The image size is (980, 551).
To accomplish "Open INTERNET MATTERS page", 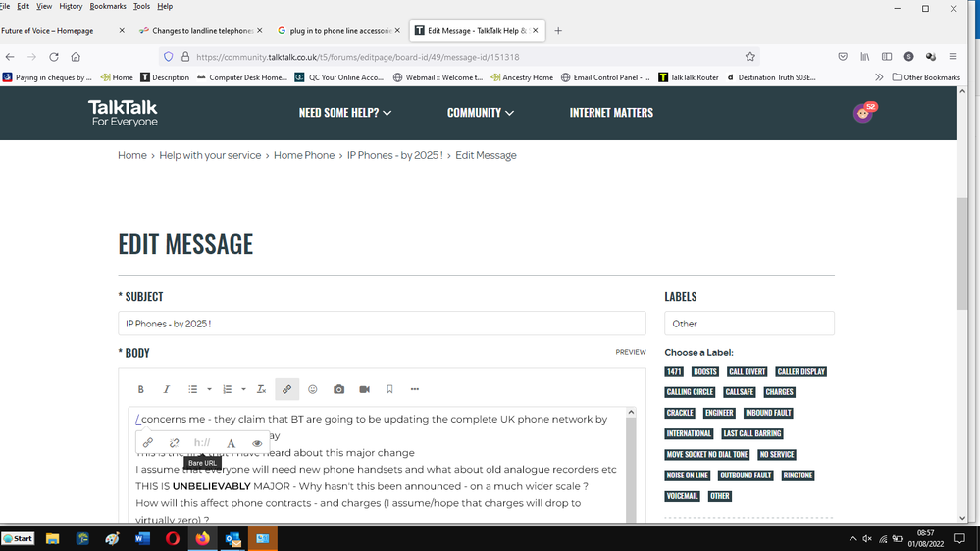I will tap(611, 113).
